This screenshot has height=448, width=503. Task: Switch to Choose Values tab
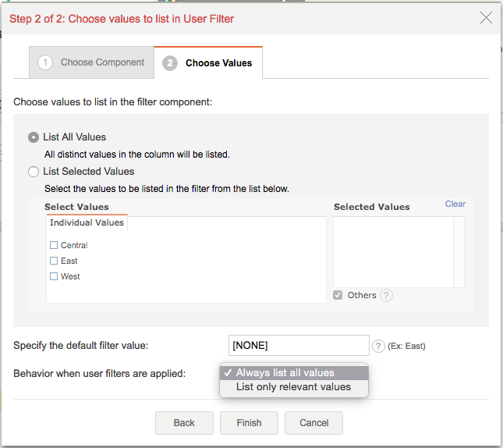208,63
